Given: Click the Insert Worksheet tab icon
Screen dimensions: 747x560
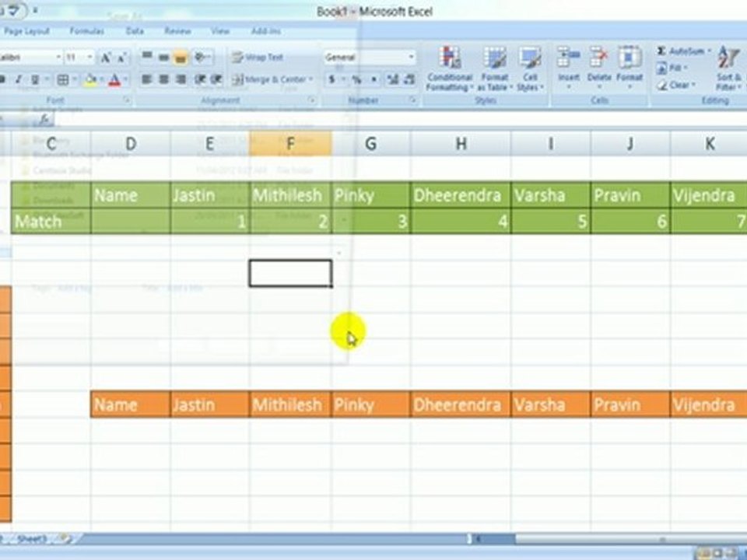Looking at the screenshot, I should tap(65, 538).
